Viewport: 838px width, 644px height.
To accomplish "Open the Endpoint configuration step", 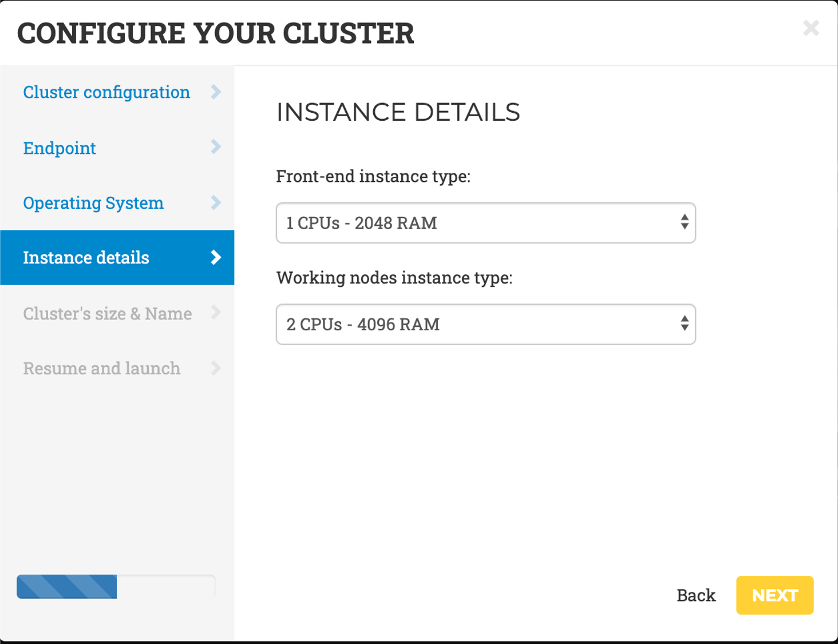I will [59, 147].
